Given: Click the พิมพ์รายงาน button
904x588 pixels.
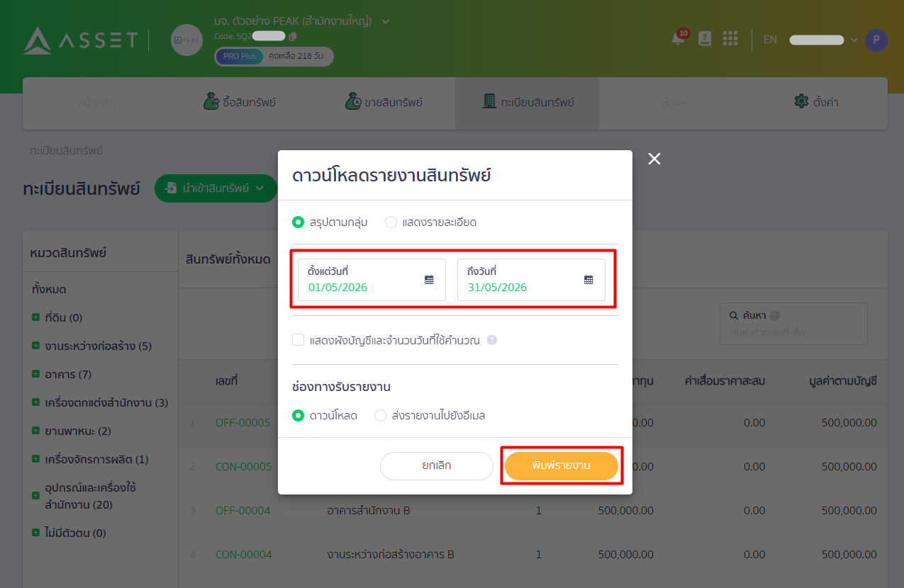Looking at the screenshot, I should tap(562, 466).
